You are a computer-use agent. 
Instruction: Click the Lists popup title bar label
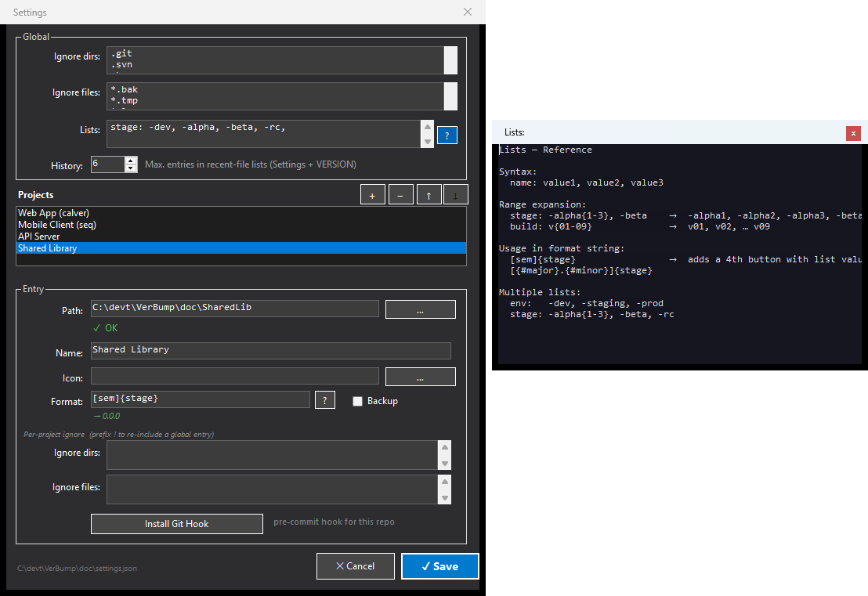click(514, 132)
